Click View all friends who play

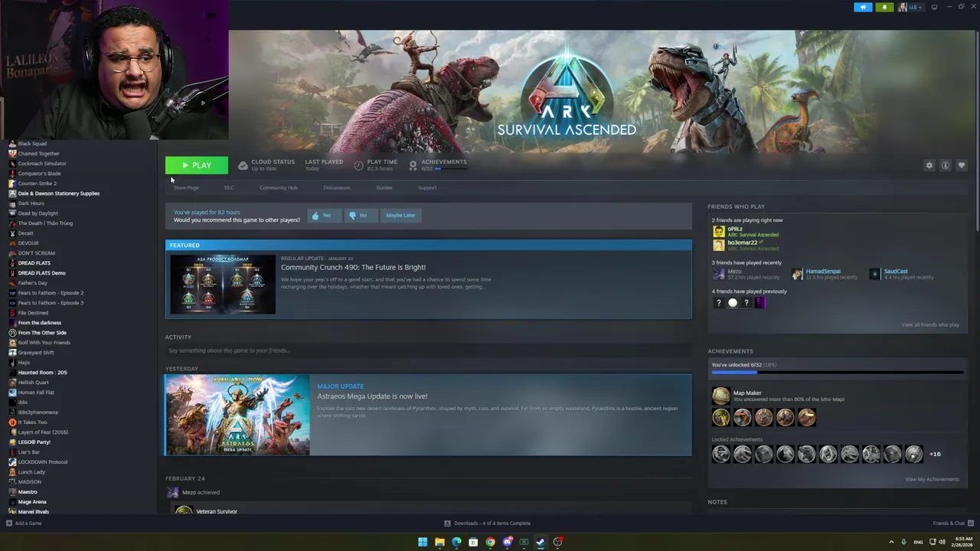930,324
